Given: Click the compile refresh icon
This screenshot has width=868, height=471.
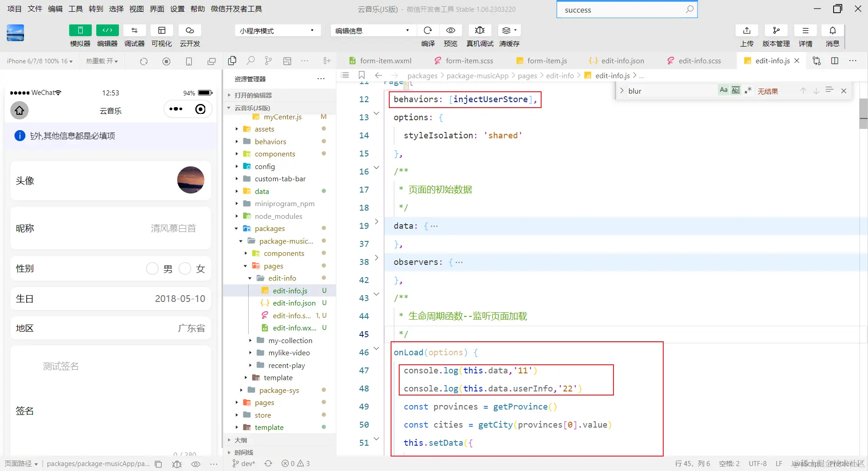Looking at the screenshot, I should tap(428, 30).
